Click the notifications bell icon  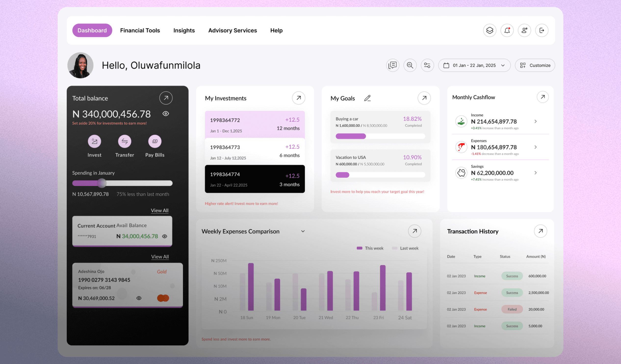[x=507, y=30]
